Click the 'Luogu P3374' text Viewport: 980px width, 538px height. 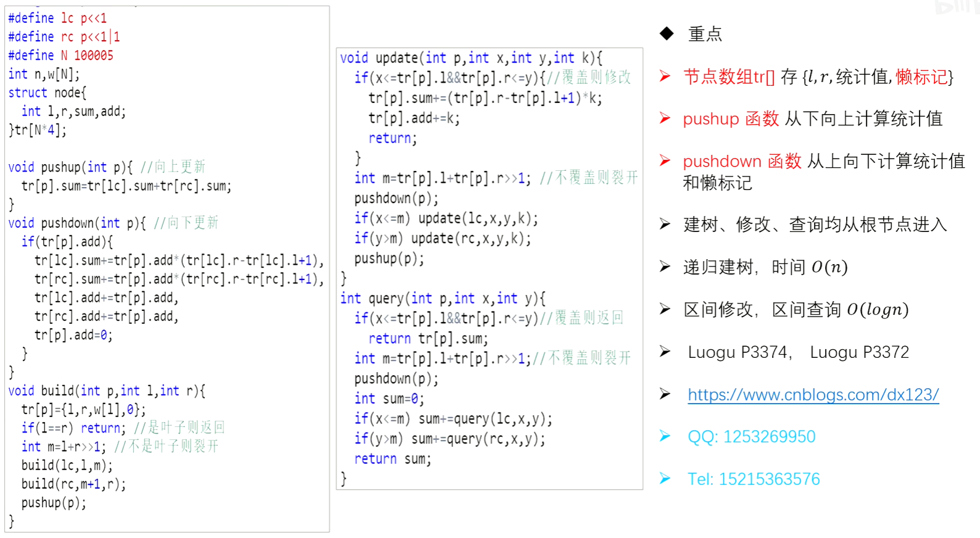click(x=738, y=352)
